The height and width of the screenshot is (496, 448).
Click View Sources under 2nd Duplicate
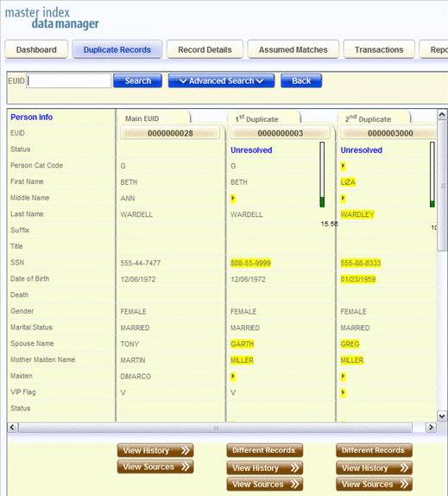374,484
